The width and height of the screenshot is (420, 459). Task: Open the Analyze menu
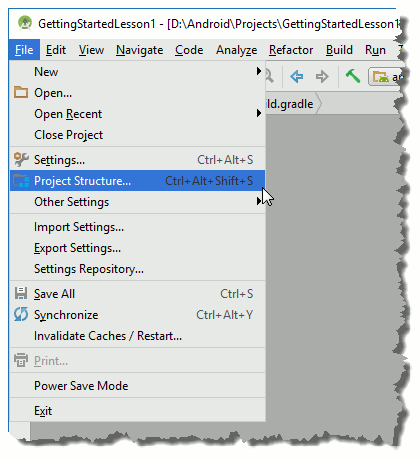click(236, 50)
